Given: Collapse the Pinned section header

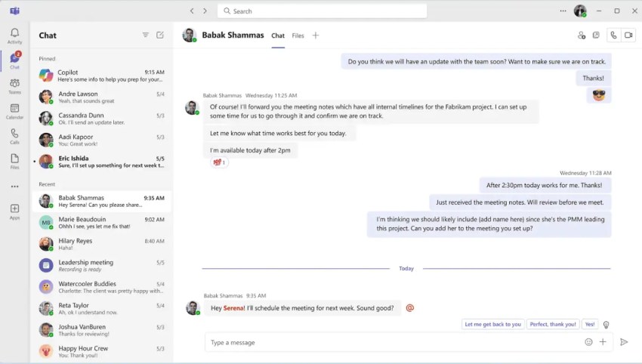Looking at the screenshot, I should pos(47,59).
